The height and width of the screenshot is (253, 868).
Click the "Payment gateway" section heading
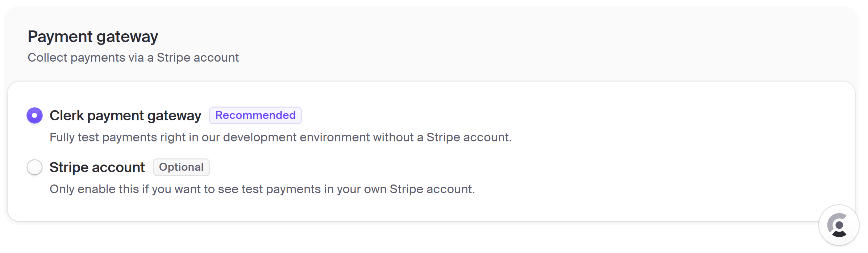tap(93, 37)
